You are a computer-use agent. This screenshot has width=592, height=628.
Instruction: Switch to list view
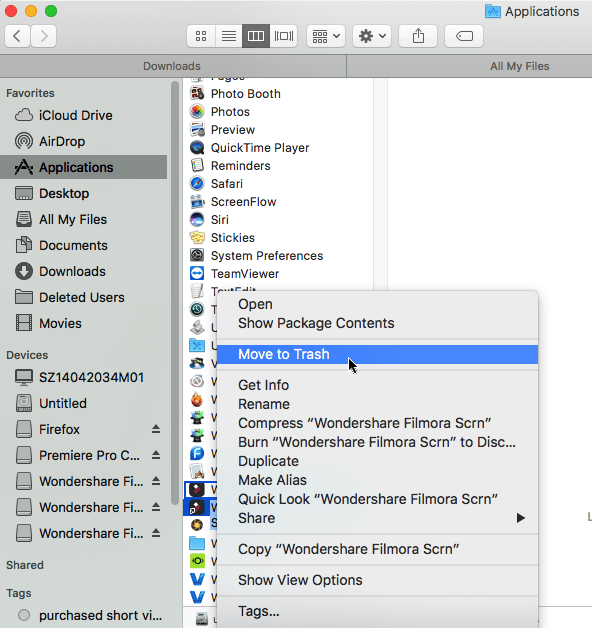228,36
